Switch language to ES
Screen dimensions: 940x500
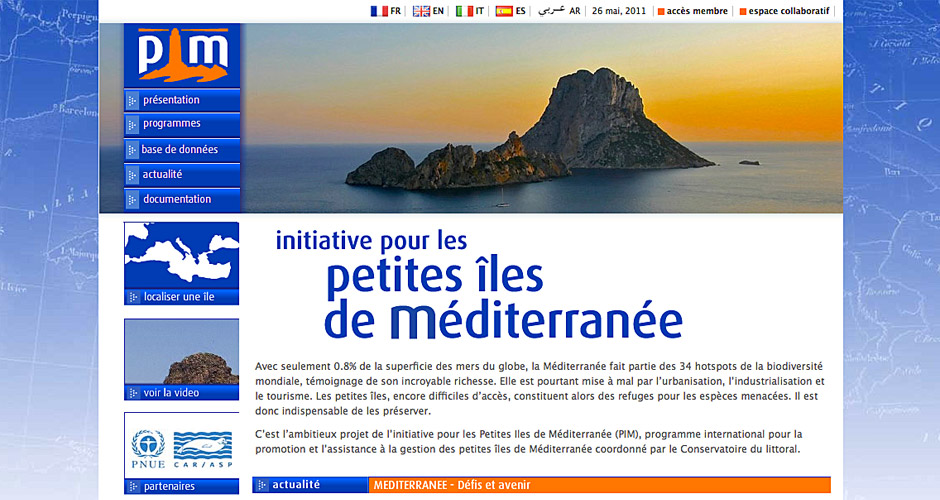click(x=520, y=11)
